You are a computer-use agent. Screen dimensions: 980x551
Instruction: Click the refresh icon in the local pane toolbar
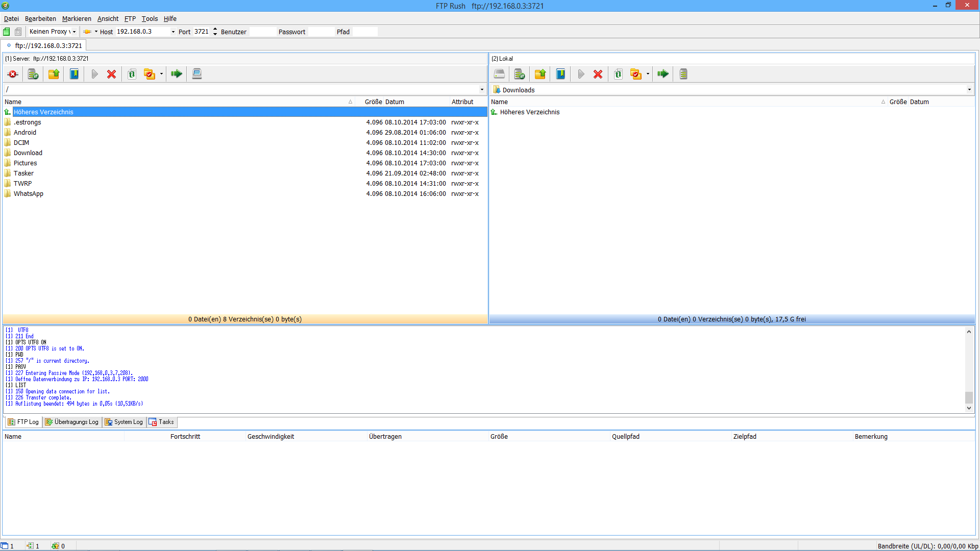pyautogui.click(x=618, y=74)
